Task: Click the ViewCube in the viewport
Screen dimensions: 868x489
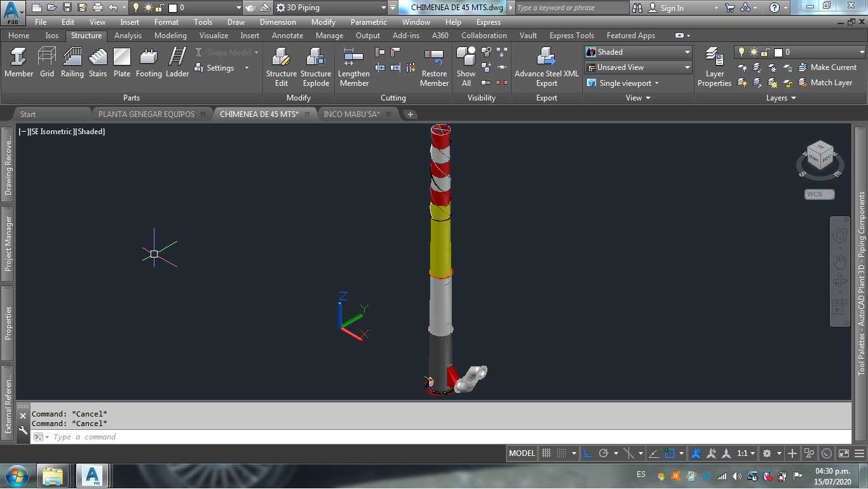Action: 820,156
